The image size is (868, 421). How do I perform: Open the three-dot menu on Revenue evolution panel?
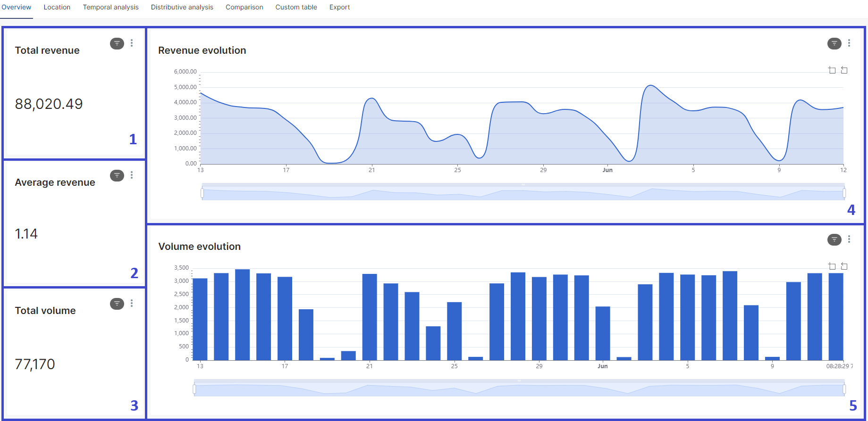[x=849, y=43]
